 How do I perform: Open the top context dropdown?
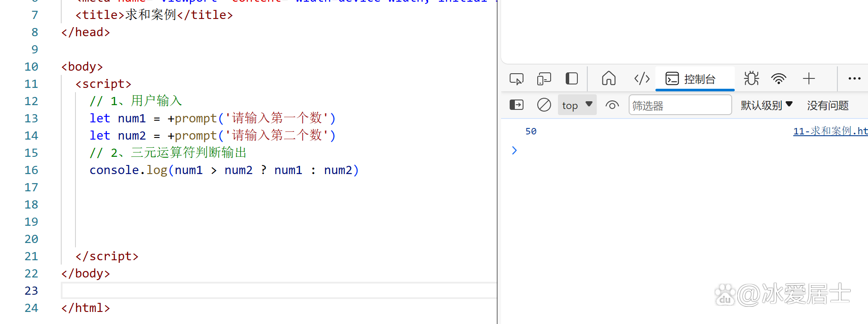coord(577,105)
